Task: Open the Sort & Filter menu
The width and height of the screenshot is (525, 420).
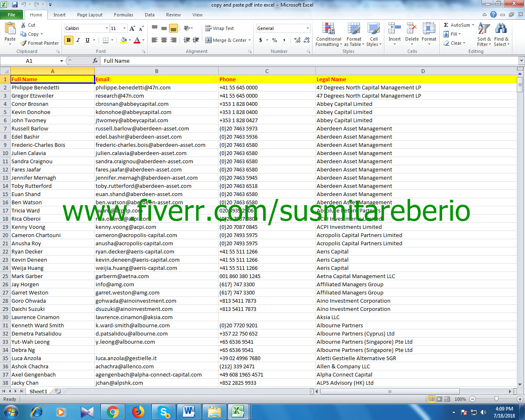Action: click(484, 35)
